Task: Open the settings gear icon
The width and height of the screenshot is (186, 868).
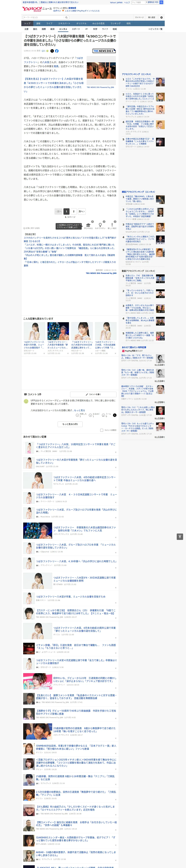Action: point(161,17)
